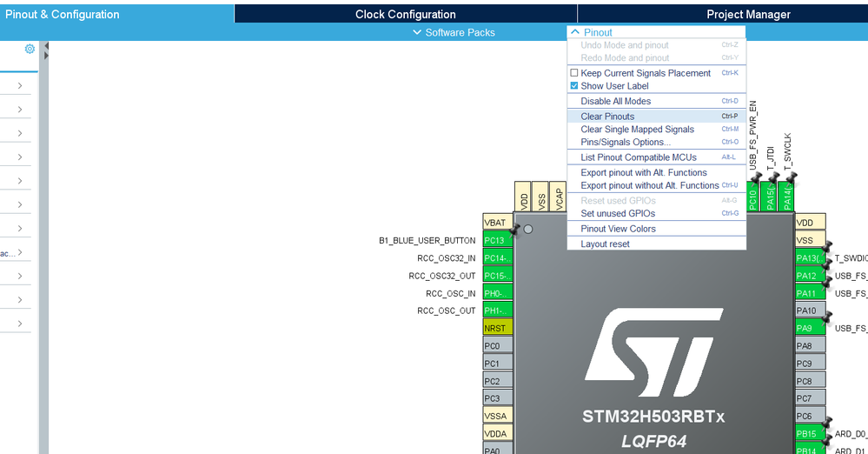Click the B1_BLUE_USER_BUTTON label
This screenshot has height=454, width=868.
(427, 241)
